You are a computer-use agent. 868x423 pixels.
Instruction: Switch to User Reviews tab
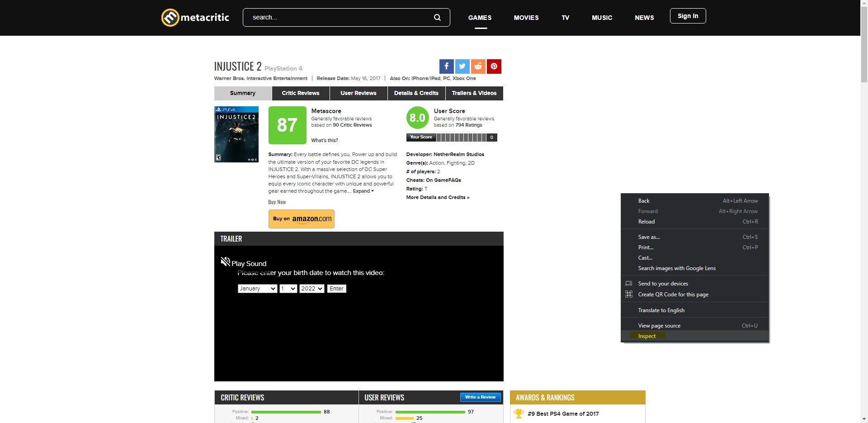coord(359,93)
